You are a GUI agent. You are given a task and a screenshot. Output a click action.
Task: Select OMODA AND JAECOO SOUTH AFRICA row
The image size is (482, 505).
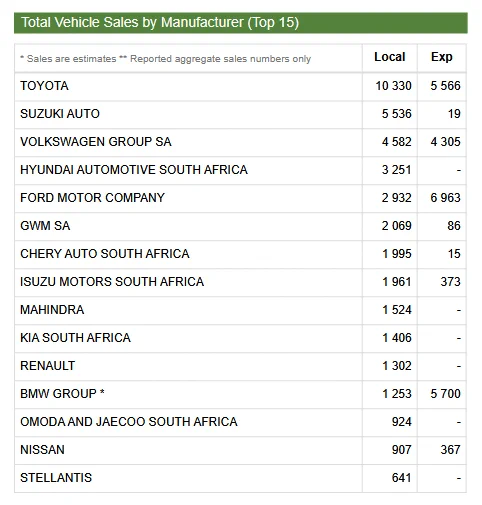tap(240, 422)
